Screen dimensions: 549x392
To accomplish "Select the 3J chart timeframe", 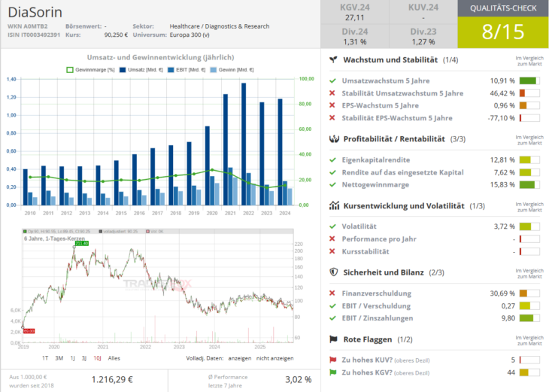I will [x=84, y=358].
